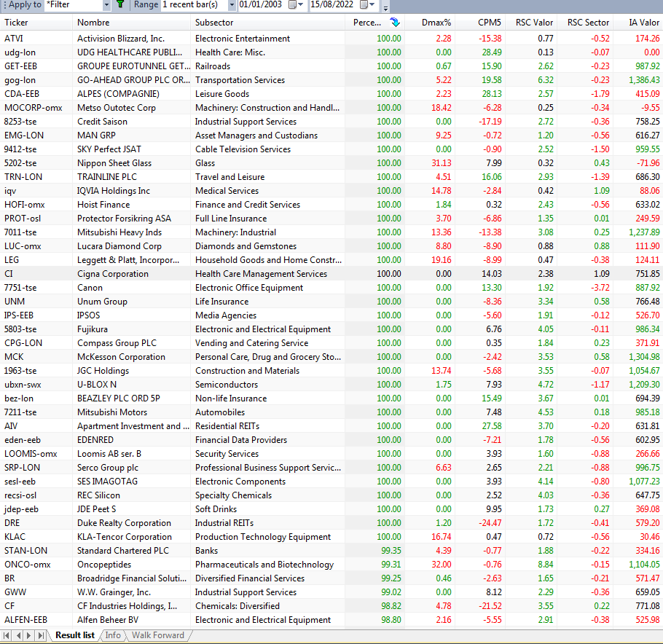Select the McKesson Corporation row
Screen dimensions: 663x644
click(331, 357)
